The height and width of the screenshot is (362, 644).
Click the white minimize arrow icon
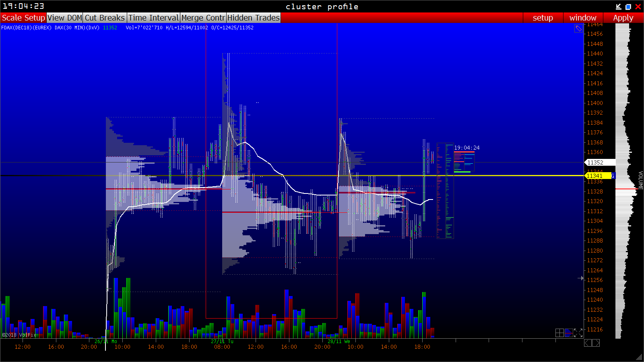click(x=619, y=6)
